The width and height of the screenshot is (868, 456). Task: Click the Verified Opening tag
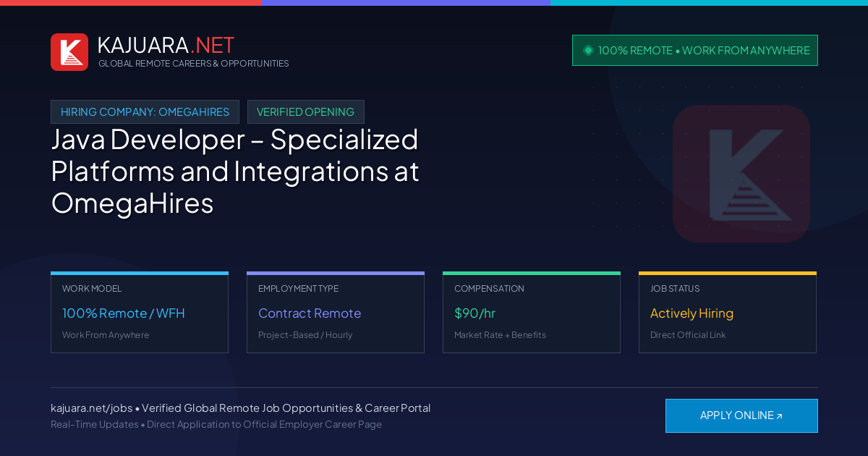306,112
